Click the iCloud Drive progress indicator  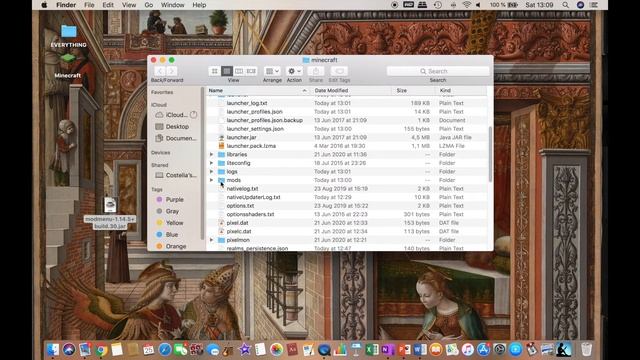click(x=193, y=115)
